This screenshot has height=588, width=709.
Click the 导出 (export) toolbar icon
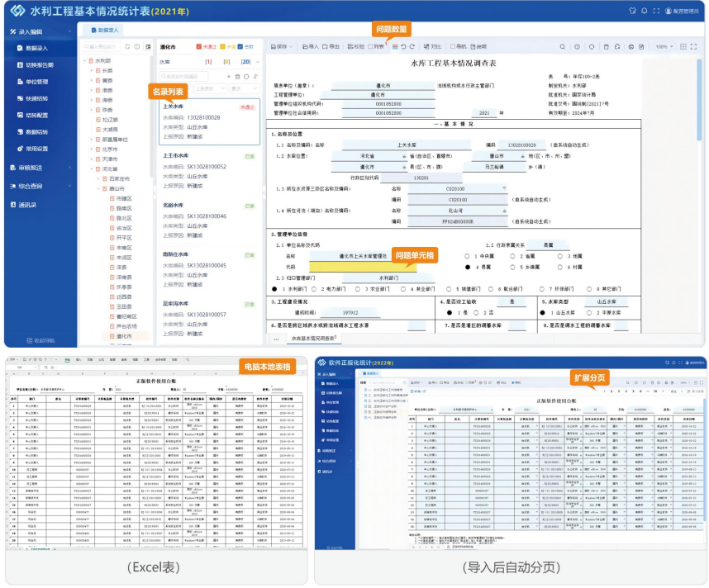tap(330, 47)
